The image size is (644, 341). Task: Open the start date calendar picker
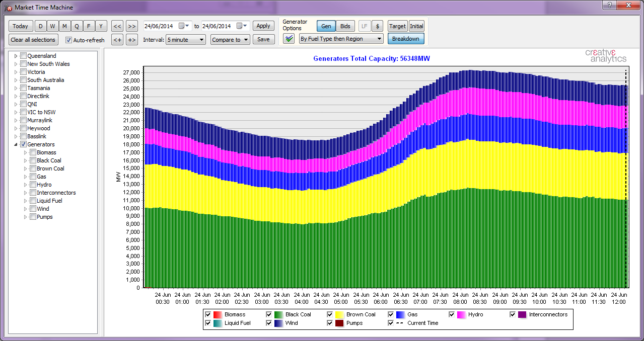point(184,26)
